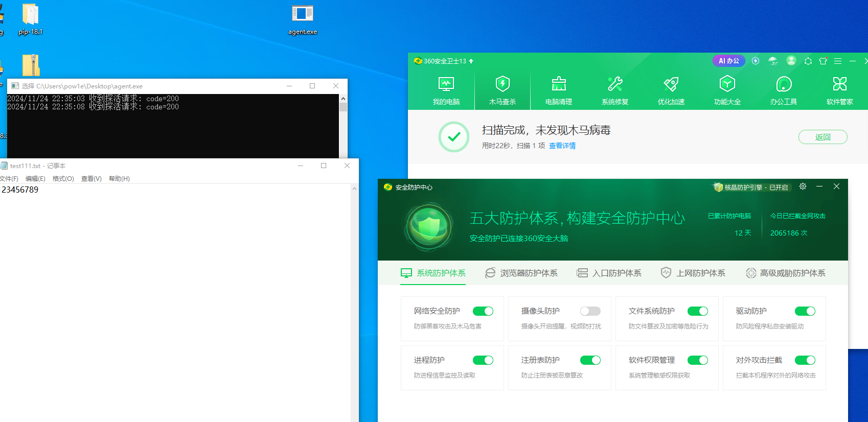The height and width of the screenshot is (422, 868).
Task: Click 返回 button in scan results
Action: (x=823, y=137)
